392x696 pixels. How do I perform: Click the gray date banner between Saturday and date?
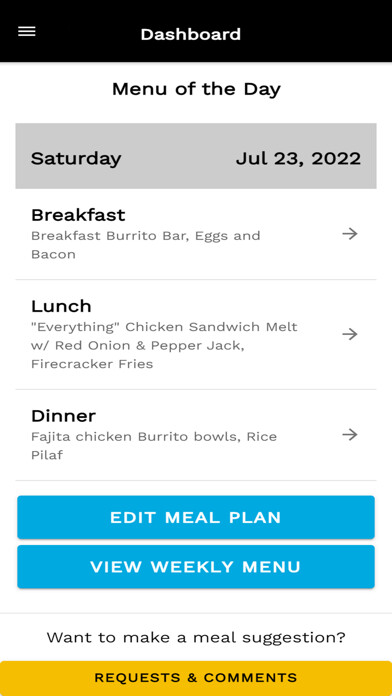[x=178, y=156]
